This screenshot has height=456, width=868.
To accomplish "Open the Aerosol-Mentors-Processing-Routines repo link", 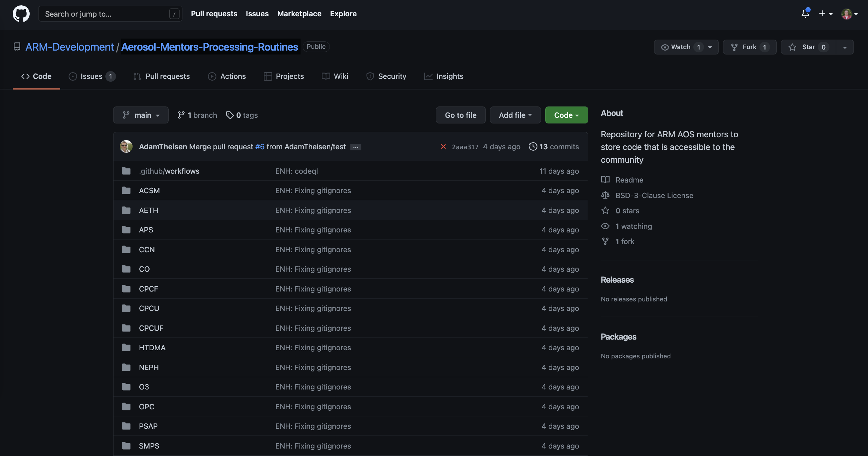I will (210, 47).
